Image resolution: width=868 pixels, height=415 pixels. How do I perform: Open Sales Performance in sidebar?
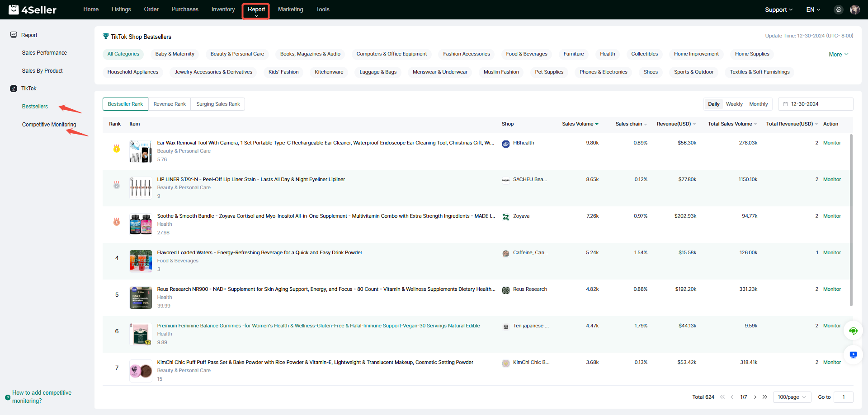click(x=44, y=53)
